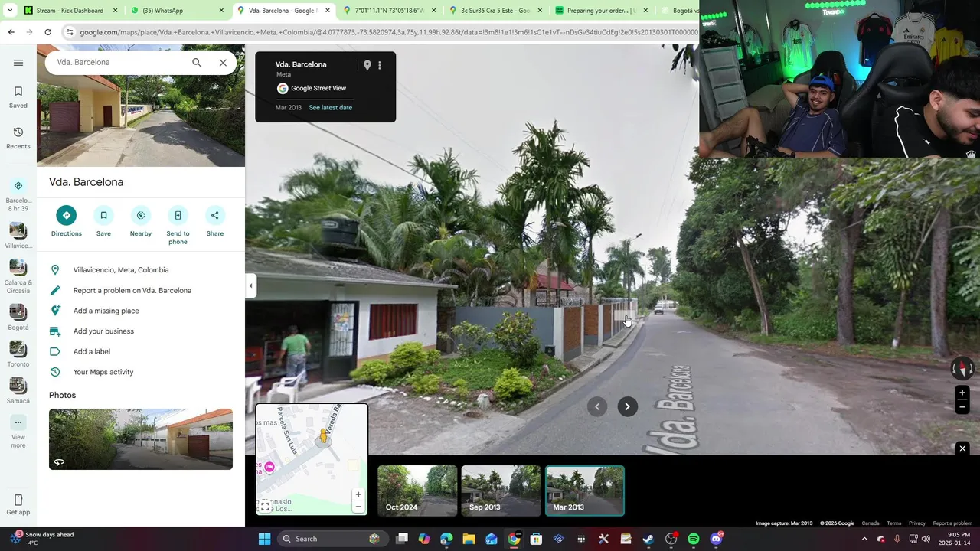
Task: Go to previous Street View image
Action: click(597, 407)
